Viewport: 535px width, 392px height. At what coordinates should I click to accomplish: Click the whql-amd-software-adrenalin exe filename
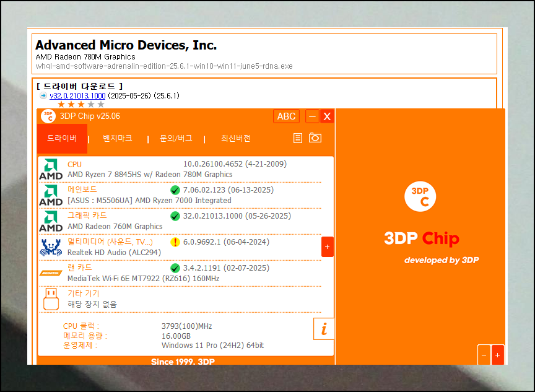coord(164,66)
